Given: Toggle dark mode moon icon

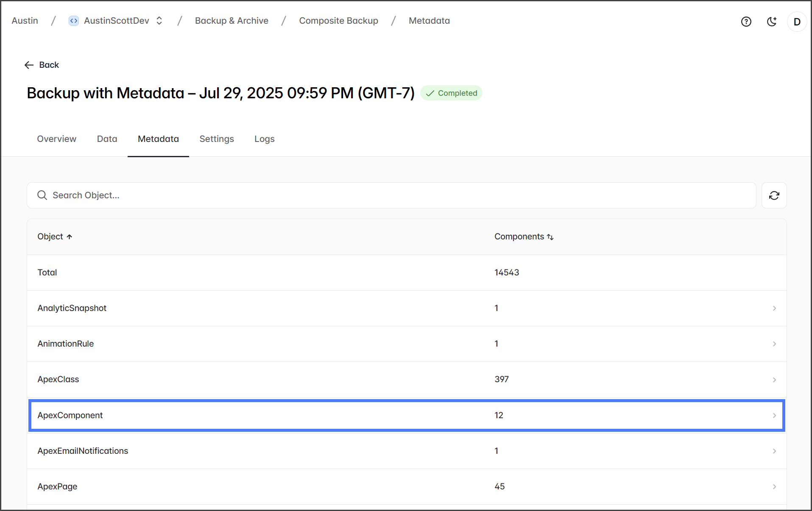Looking at the screenshot, I should pos(772,22).
